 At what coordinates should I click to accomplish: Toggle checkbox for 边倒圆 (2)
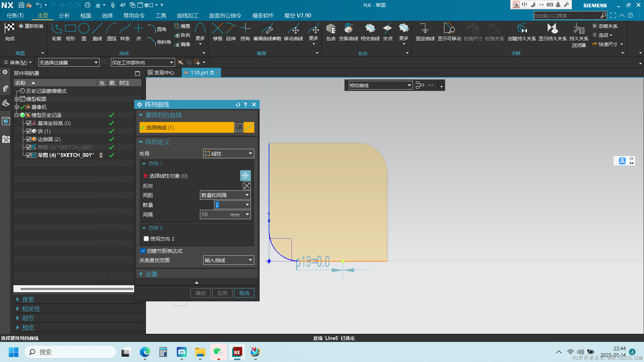point(29,139)
